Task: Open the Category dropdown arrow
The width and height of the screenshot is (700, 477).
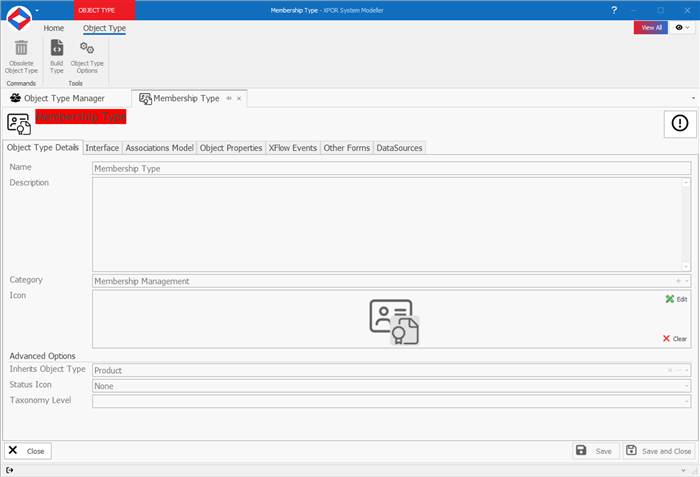Action: click(x=687, y=281)
